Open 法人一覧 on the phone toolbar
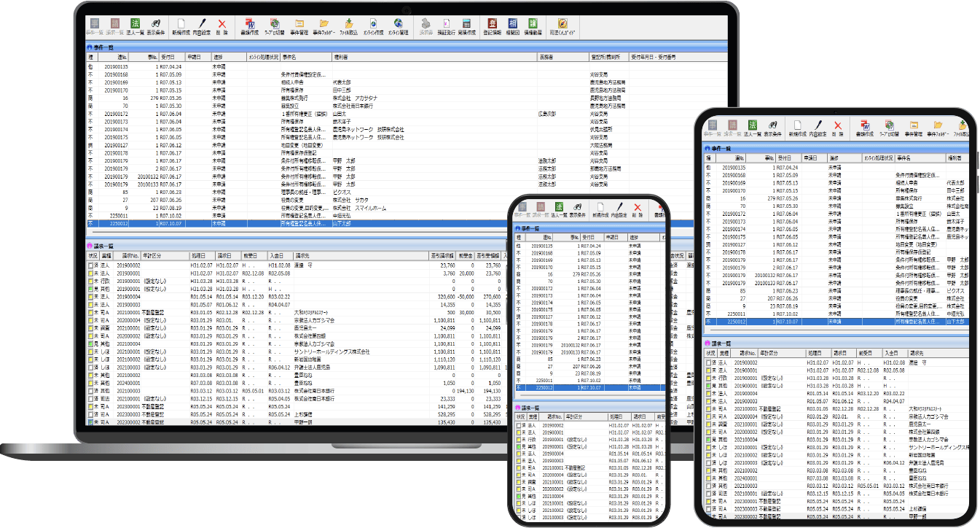980x528 pixels. pyautogui.click(x=559, y=210)
